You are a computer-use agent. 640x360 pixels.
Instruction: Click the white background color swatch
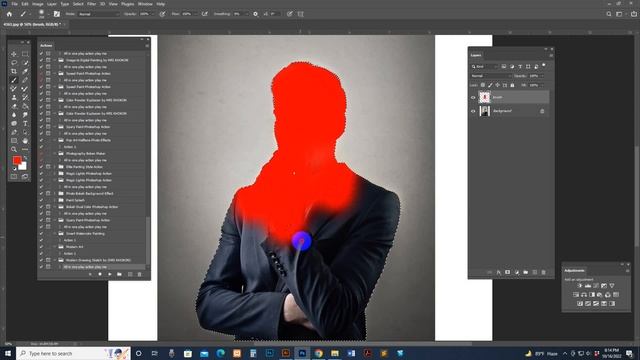(x=23, y=166)
